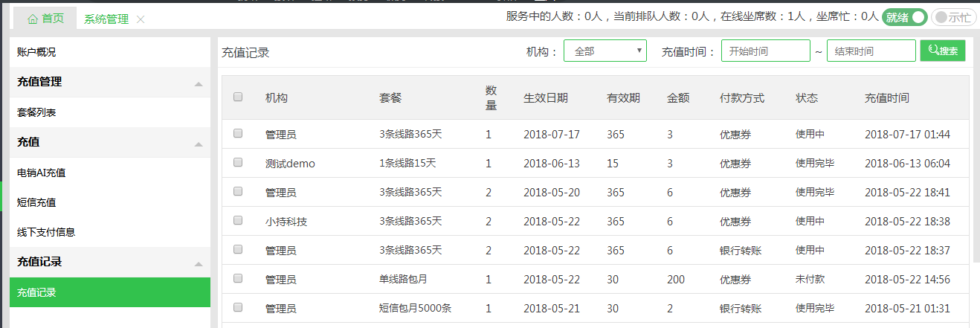Open 线下支付信息 in sidebar

[46, 232]
